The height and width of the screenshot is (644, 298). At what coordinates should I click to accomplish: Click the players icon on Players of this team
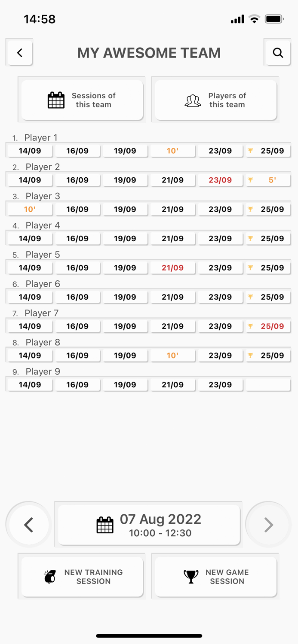pos(193,100)
